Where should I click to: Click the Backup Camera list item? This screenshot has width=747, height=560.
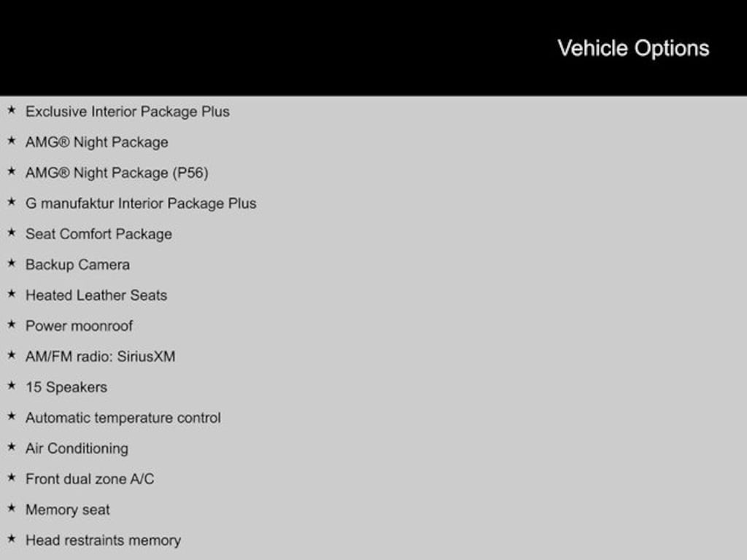(x=77, y=265)
